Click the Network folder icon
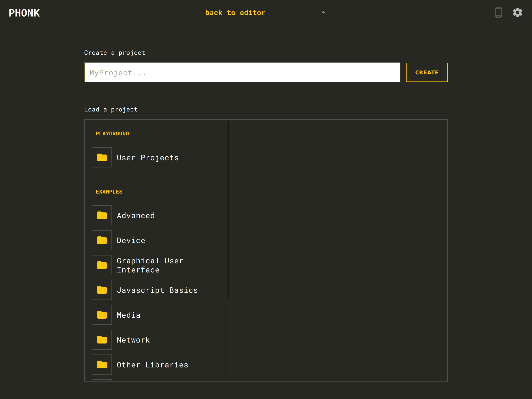 pos(102,340)
